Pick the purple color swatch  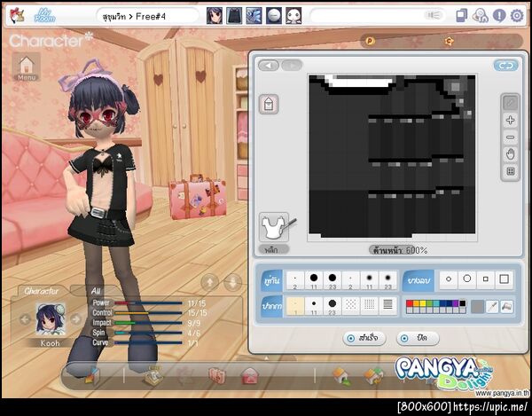click(x=456, y=303)
